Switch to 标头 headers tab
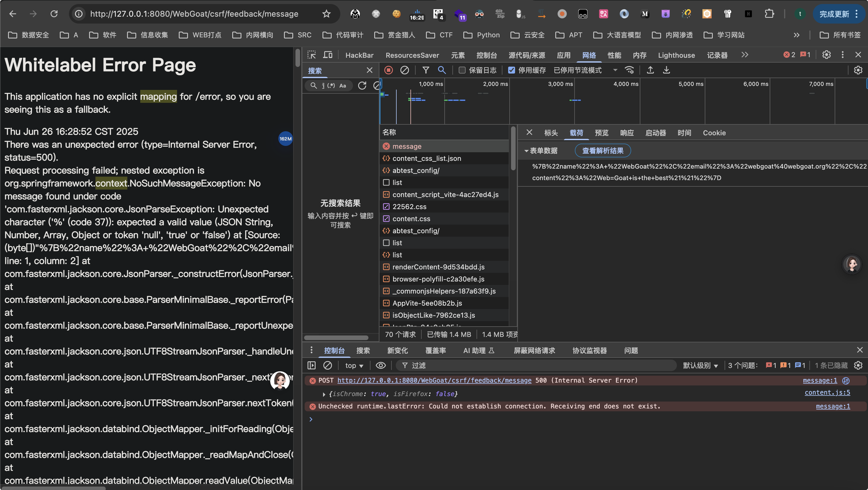 [x=551, y=133]
